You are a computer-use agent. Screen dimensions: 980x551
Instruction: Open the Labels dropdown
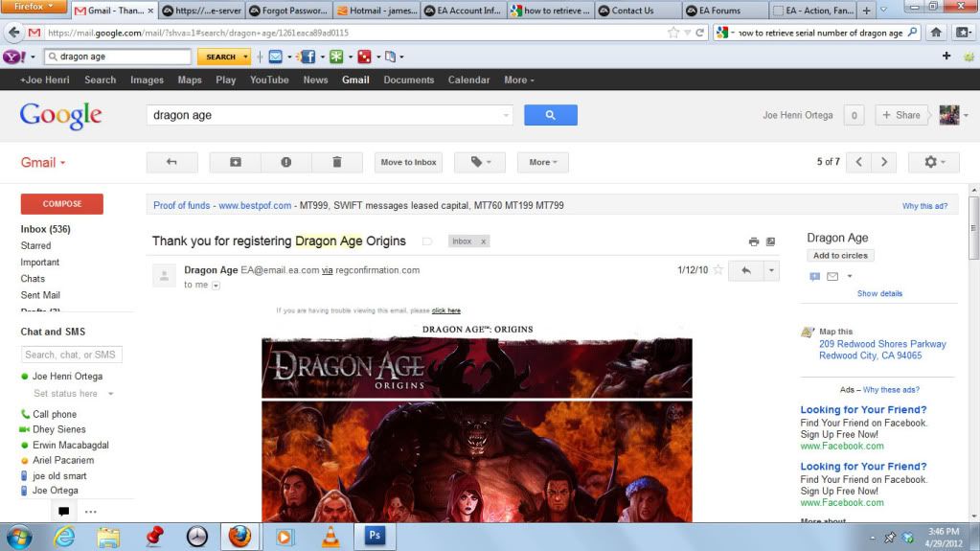(x=479, y=162)
